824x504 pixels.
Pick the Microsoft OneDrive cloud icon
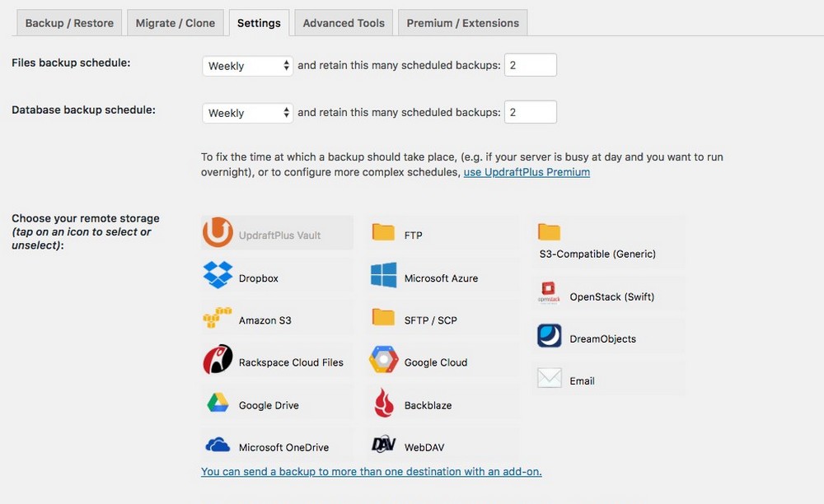coord(218,446)
